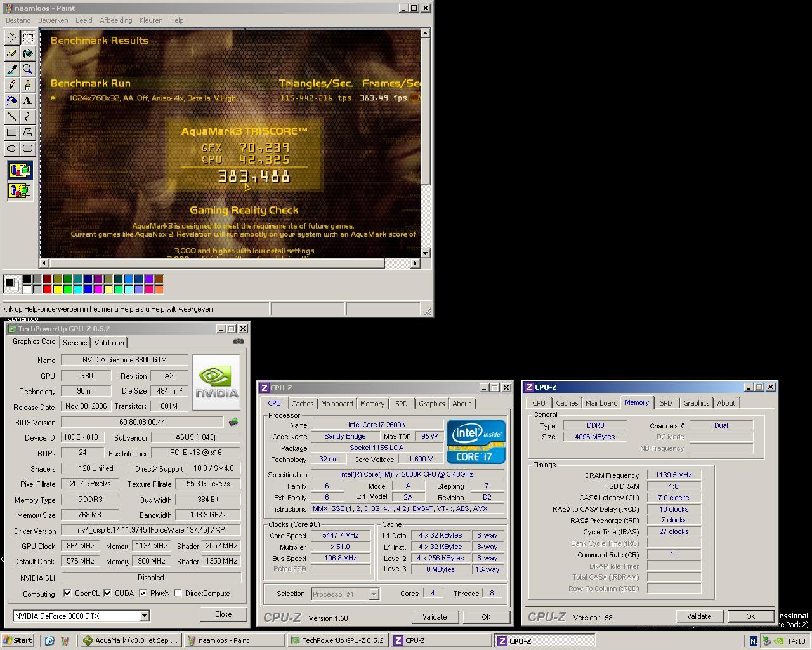Select the Rounded Rectangle tool
This screenshot has width=812, height=650.
[27, 149]
